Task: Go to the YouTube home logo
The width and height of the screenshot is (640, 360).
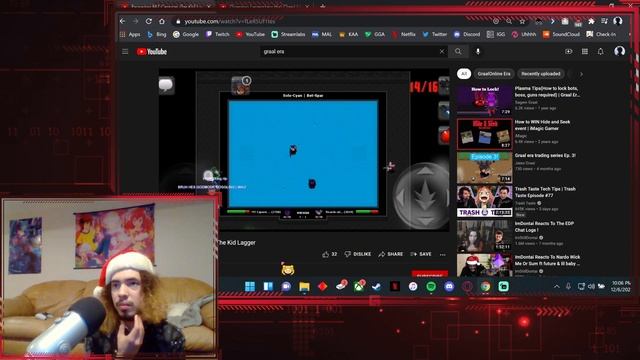Action: pyautogui.click(x=152, y=52)
